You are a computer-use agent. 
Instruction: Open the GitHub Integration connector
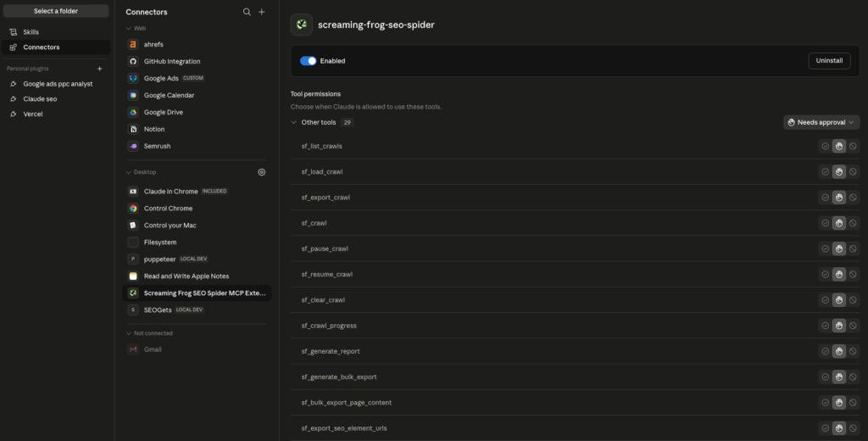[197, 62]
